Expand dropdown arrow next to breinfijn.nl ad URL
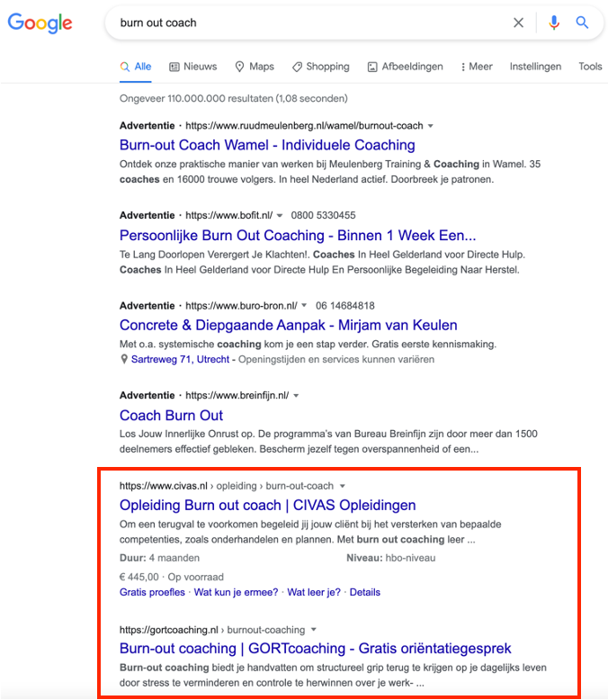Viewport: 608px width, 700px height. pos(296,396)
